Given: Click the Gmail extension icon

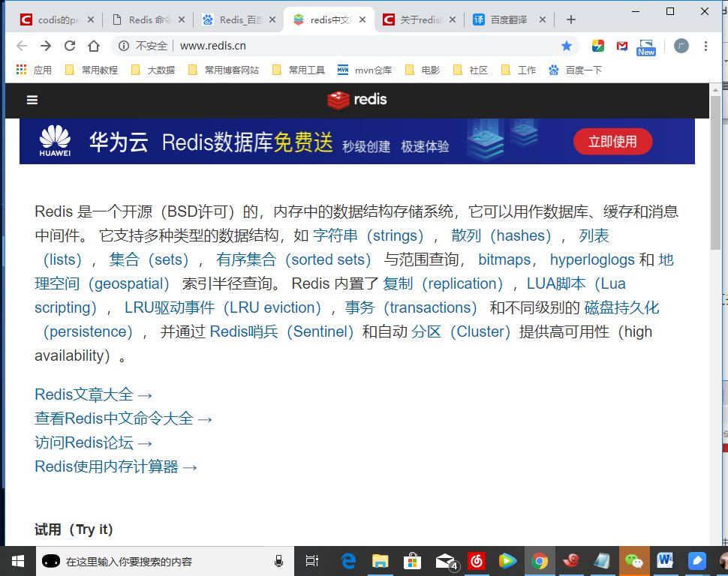Looking at the screenshot, I should 622,46.
